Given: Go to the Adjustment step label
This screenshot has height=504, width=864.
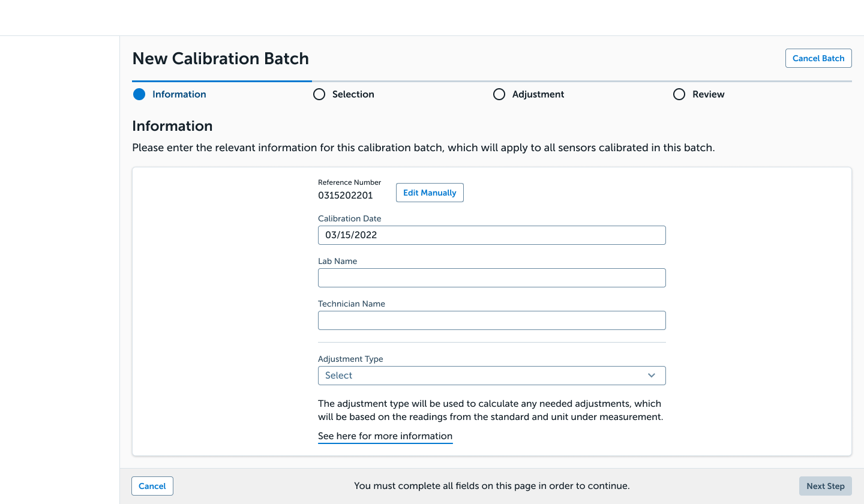Looking at the screenshot, I should click(538, 94).
